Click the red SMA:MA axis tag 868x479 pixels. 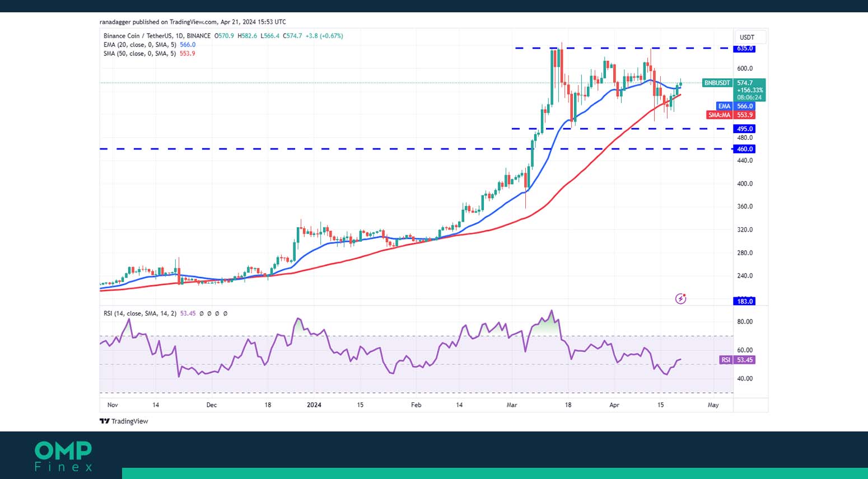click(x=720, y=115)
